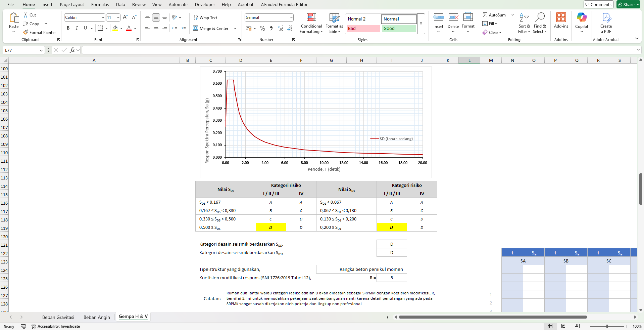Screen dimensions: 644x330
Task: Expand the Name Box dropdown
Action: pos(41,50)
